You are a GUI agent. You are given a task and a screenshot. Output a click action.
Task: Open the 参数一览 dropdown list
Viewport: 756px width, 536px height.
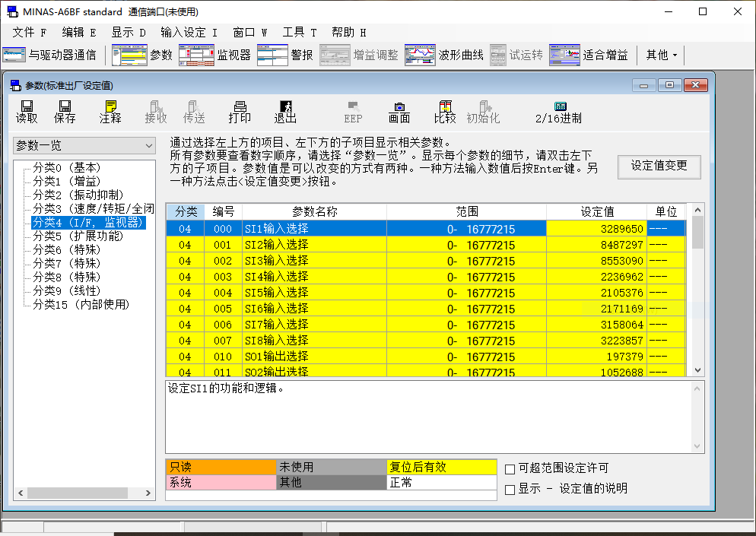[x=84, y=145]
